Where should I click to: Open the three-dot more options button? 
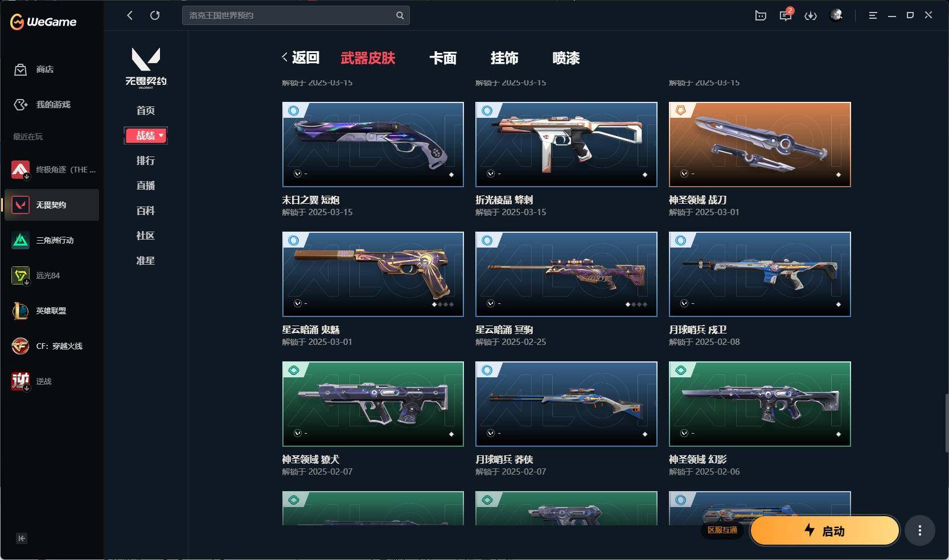(919, 531)
